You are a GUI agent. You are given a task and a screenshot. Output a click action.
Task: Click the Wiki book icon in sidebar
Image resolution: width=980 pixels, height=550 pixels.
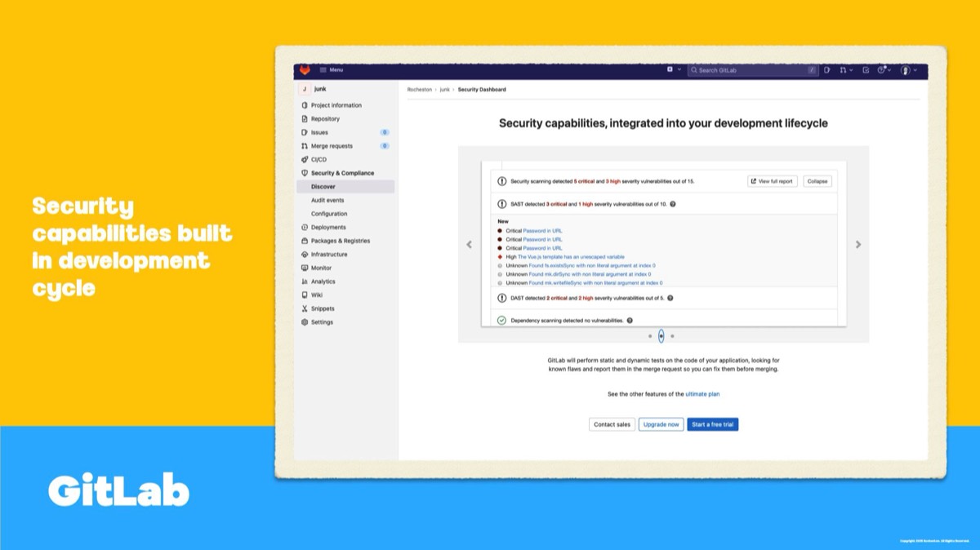point(305,295)
